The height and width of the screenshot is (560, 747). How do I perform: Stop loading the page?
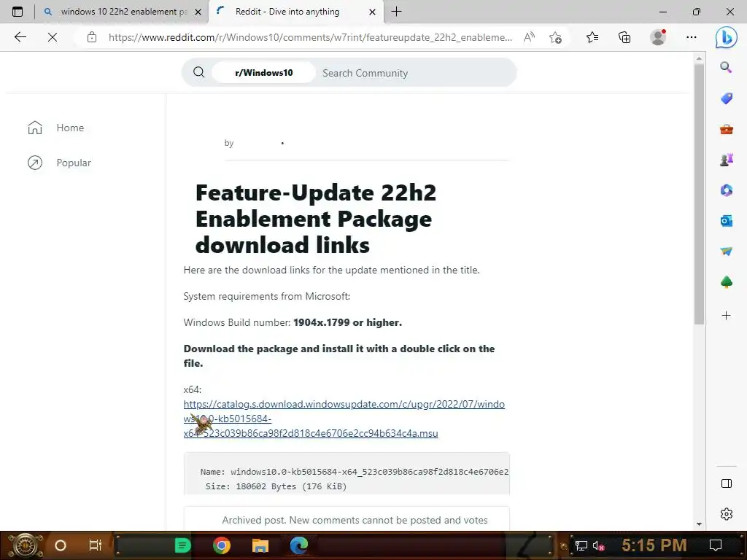[53, 37]
